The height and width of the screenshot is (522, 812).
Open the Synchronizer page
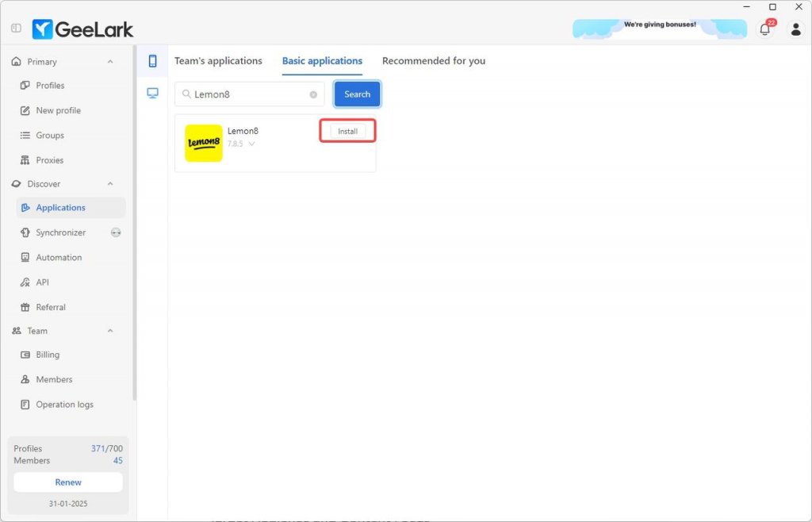[60, 232]
